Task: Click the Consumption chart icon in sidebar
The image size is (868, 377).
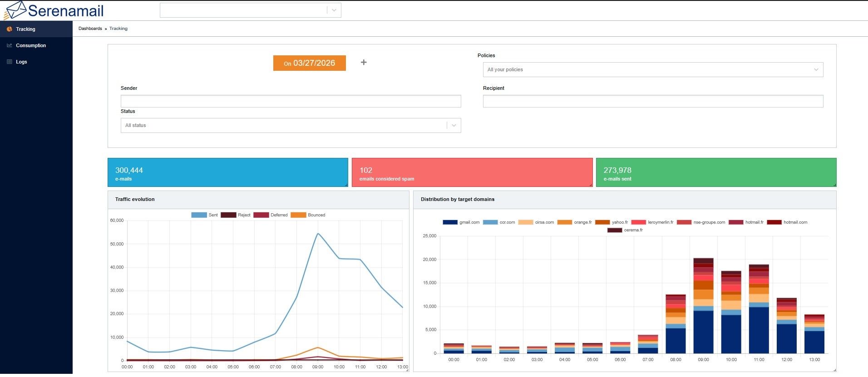Action: pos(9,45)
